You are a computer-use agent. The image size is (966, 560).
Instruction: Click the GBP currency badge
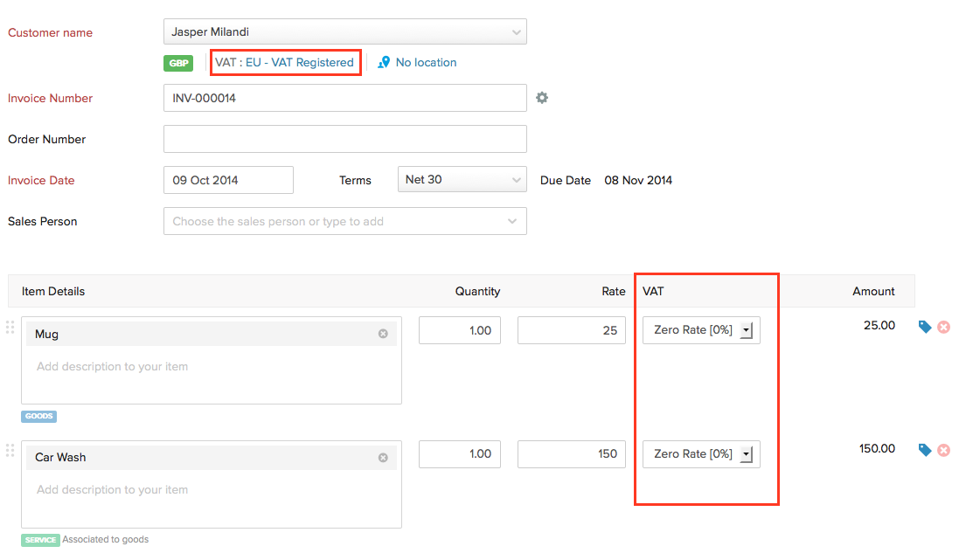click(178, 62)
